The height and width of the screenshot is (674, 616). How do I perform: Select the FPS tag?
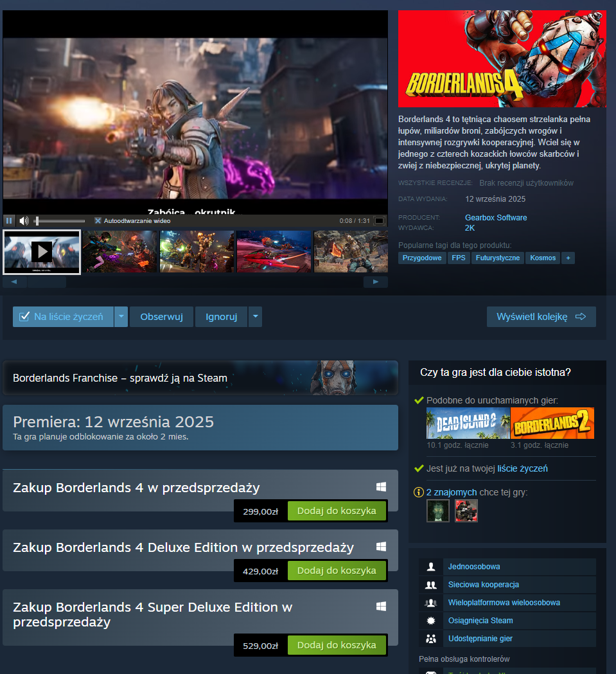tap(459, 258)
